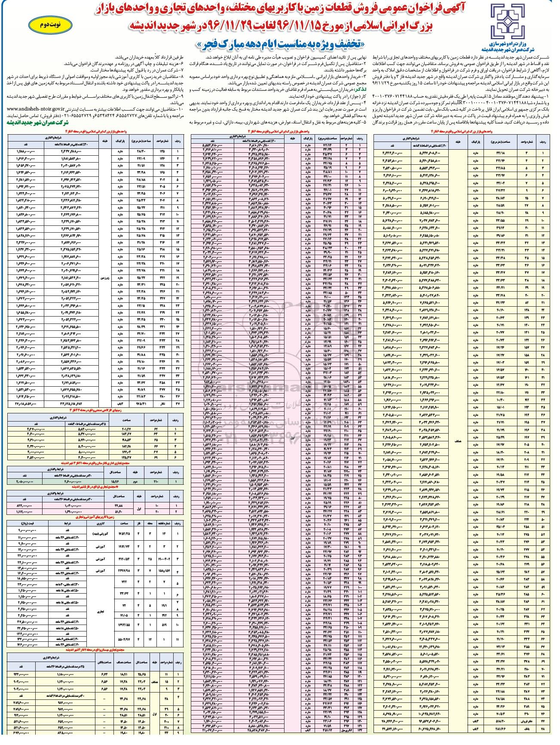Click area cell «1913/74» in the educational lands table
560x745 pixels.
[x=124, y=547]
